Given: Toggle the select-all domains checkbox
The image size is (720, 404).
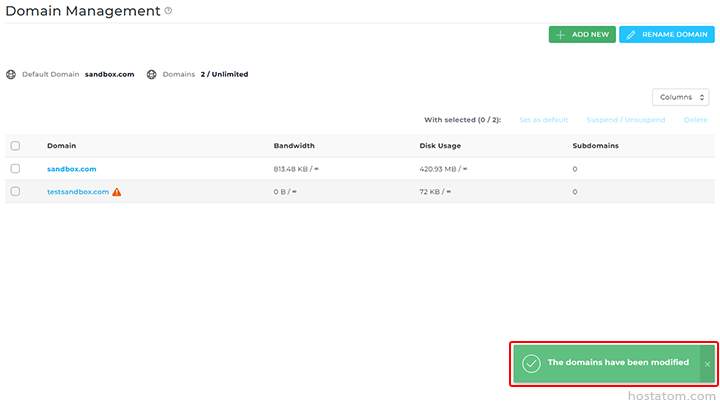Looking at the screenshot, I should click(x=15, y=146).
